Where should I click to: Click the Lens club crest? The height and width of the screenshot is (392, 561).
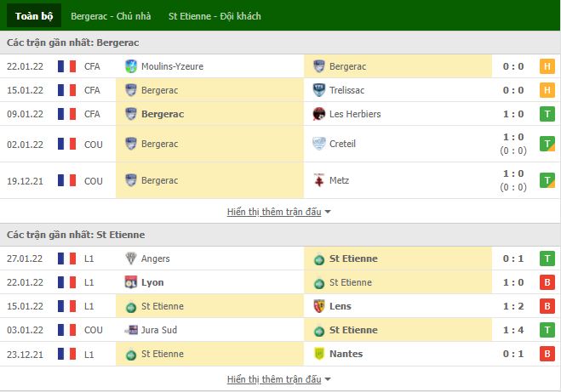click(318, 306)
